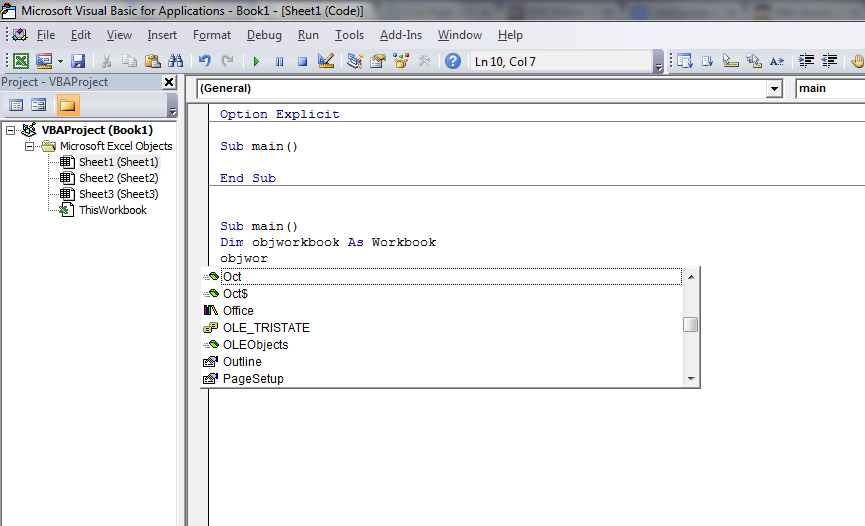Screen dimensions: 865x526
Task: Close the Project - VBAProject panel
Action: pyautogui.click(x=169, y=82)
